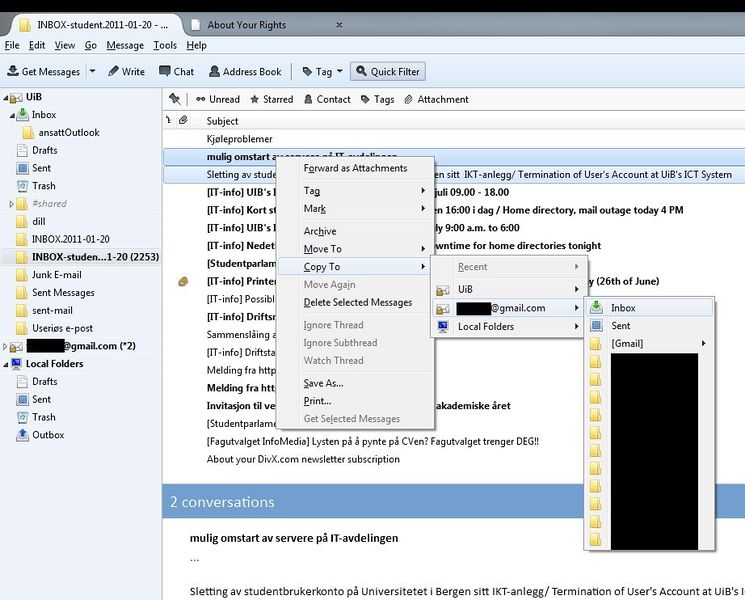Select the Useriøs e-post folder
The width and height of the screenshot is (745, 600).
[62, 328]
